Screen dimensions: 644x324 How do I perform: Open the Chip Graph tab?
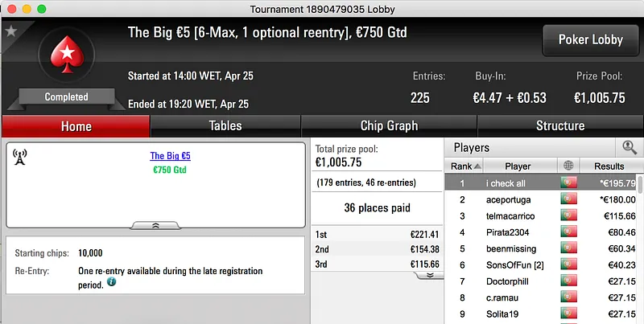click(389, 126)
